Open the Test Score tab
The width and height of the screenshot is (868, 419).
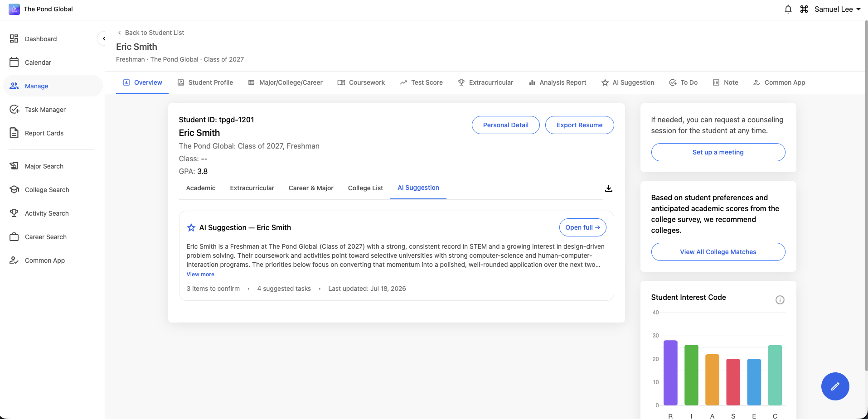(x=422, y=82)
